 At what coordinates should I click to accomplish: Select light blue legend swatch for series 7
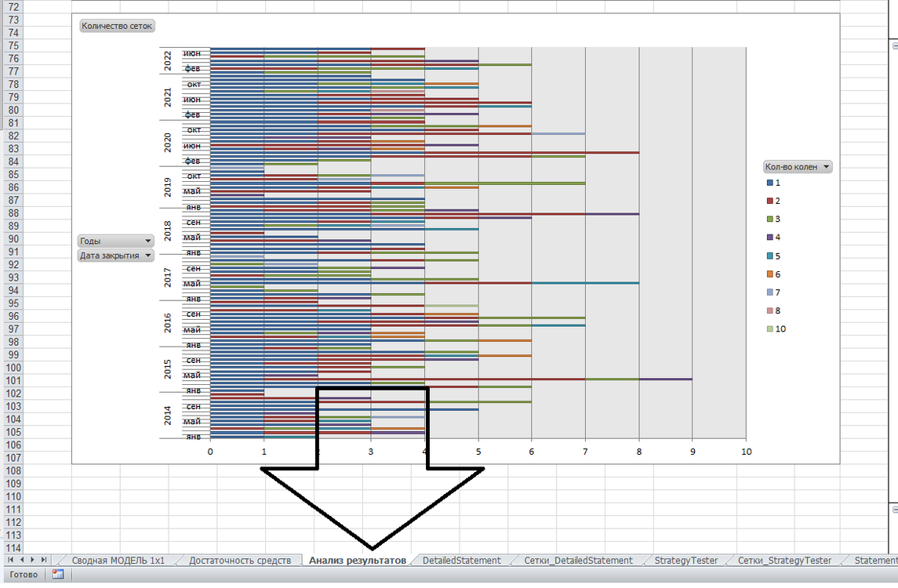pos(769,292)
